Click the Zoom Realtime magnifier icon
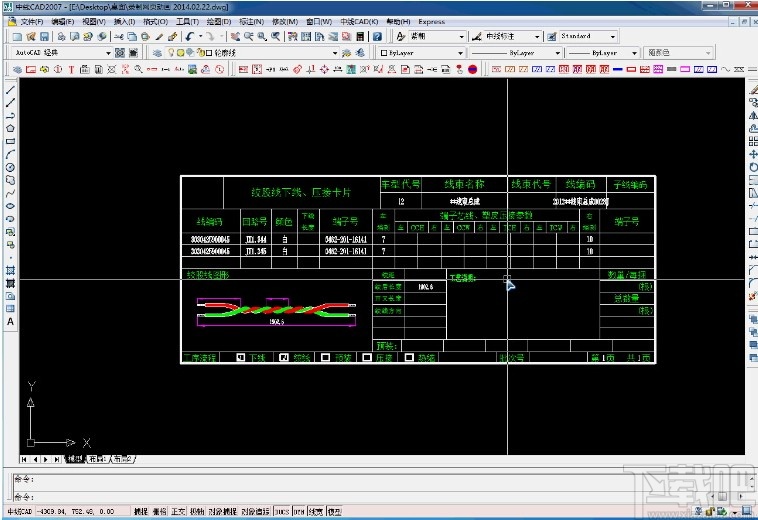758x520 pixels. tap(248, 37)
